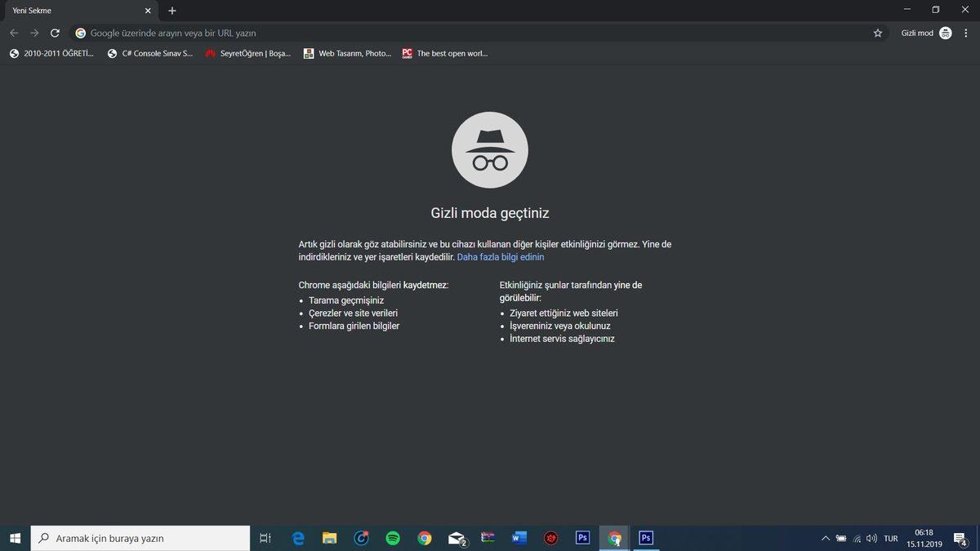Expand the hidden system tray icons
The height and width of the screenshot is (551, 980).
(826, 539)
